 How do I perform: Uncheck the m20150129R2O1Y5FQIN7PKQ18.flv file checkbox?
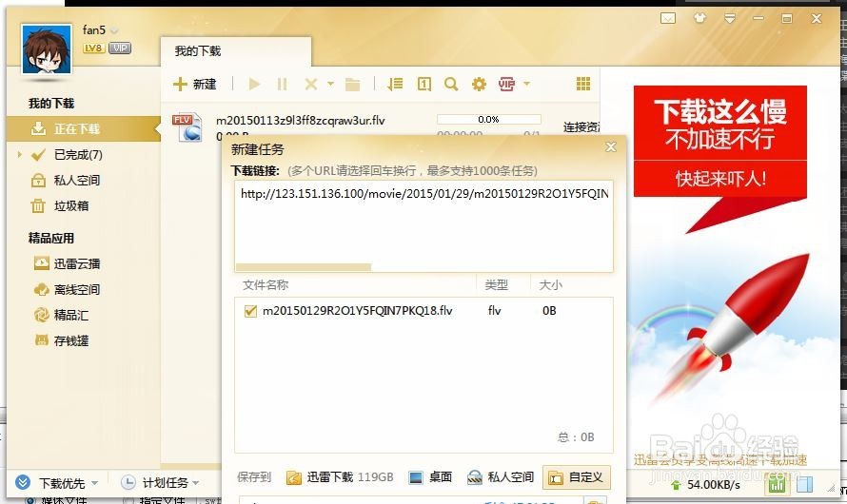tap(250, 311)
